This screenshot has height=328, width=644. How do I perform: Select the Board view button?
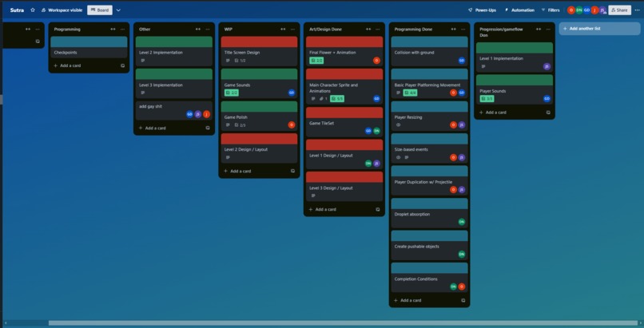coord(99,10)
